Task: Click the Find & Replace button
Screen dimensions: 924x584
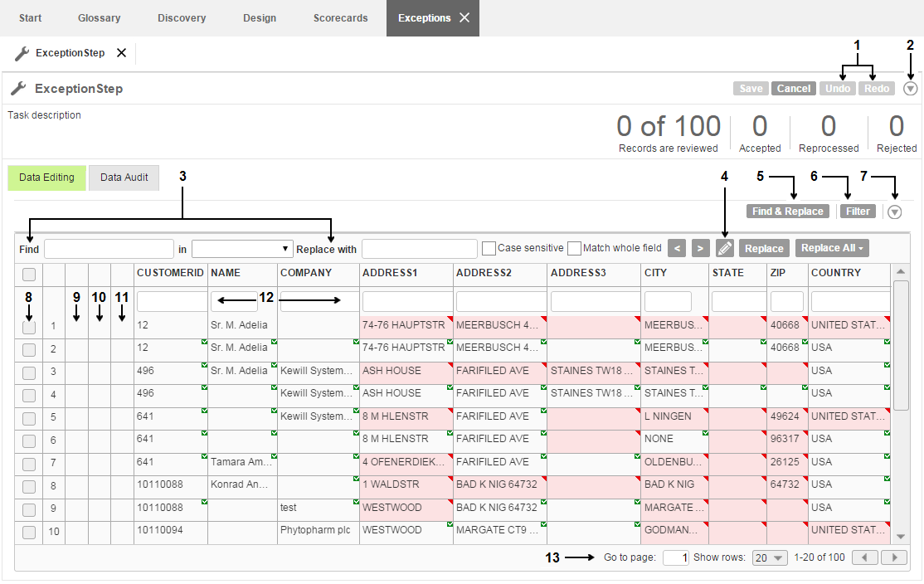Action: click(787, 212)
